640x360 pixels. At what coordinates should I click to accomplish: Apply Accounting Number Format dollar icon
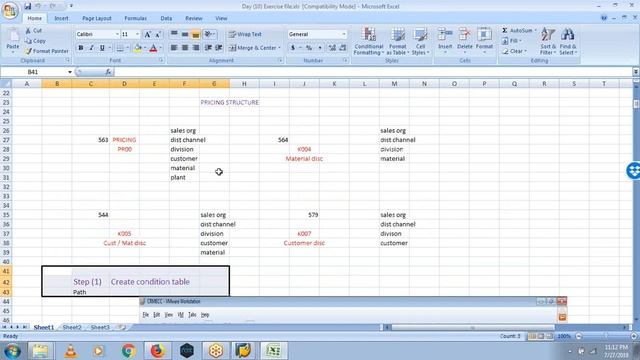[293, 48]
